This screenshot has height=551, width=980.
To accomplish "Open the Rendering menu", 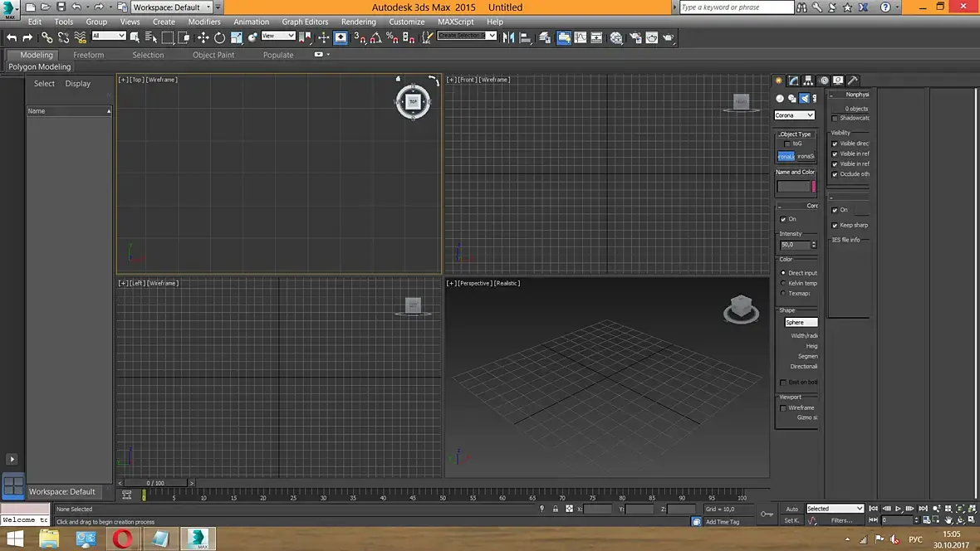I will (358, 22).
